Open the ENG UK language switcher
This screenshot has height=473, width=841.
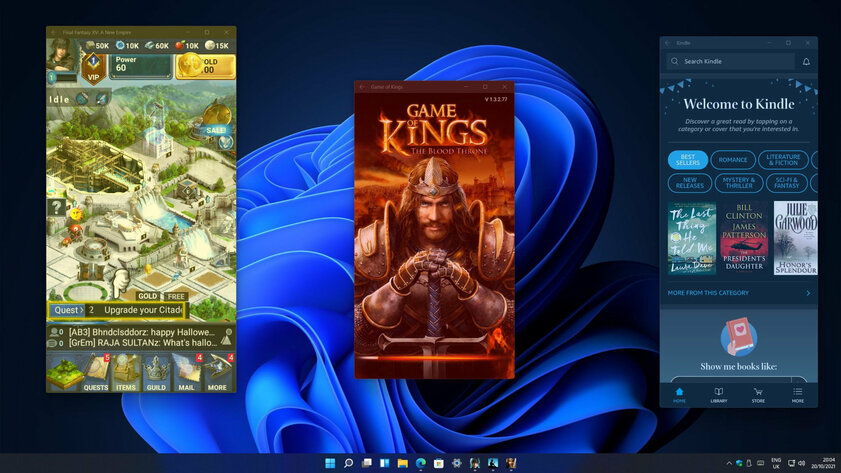click(776, 463)
